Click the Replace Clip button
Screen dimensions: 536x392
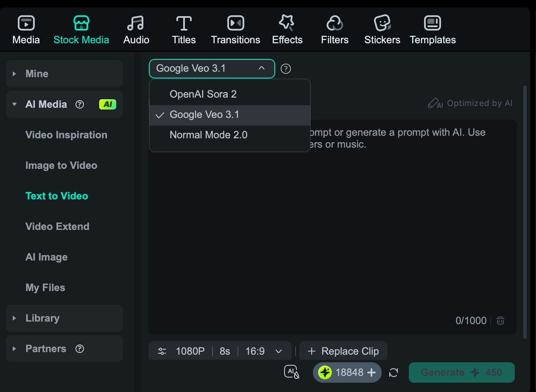point(343,351)
